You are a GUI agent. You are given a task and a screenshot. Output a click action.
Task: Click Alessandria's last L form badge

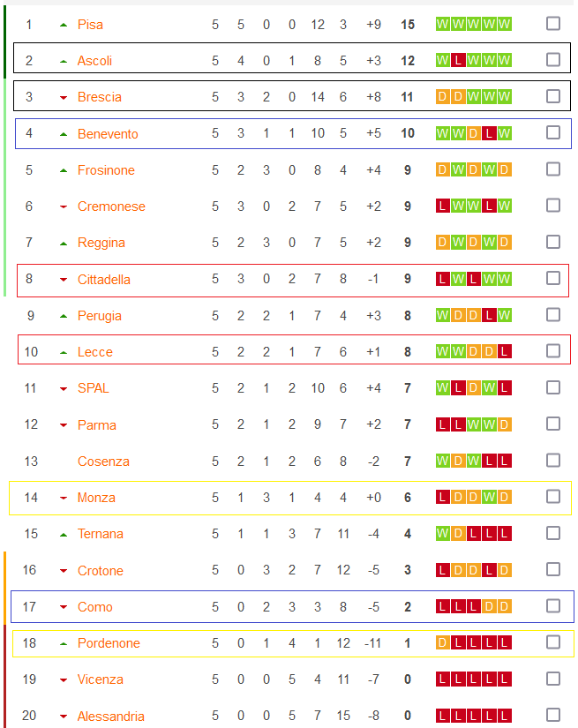click(504, 716)
